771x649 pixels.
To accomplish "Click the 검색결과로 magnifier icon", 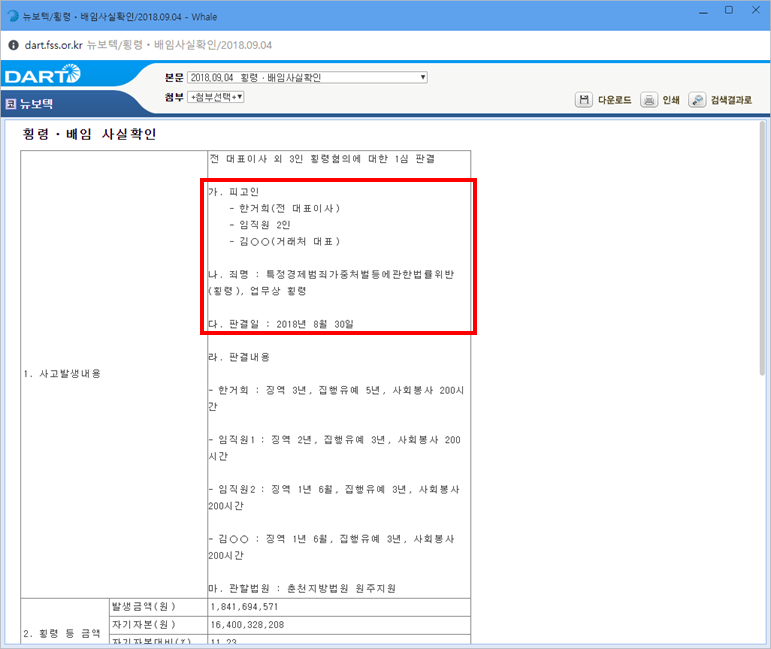I will pyautogui.click(x=697, y=100).
